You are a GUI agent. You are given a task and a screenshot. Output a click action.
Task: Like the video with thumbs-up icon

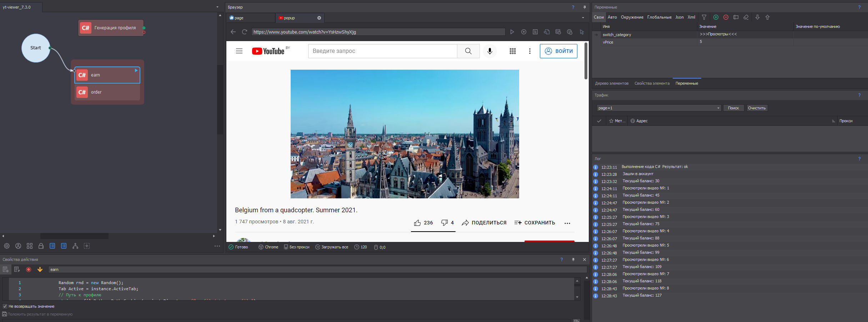pyautogui.click(x=417, y=223)
